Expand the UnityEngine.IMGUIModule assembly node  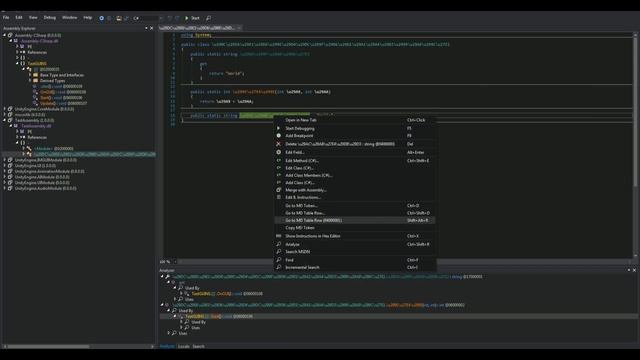click(x=5, y=160)
